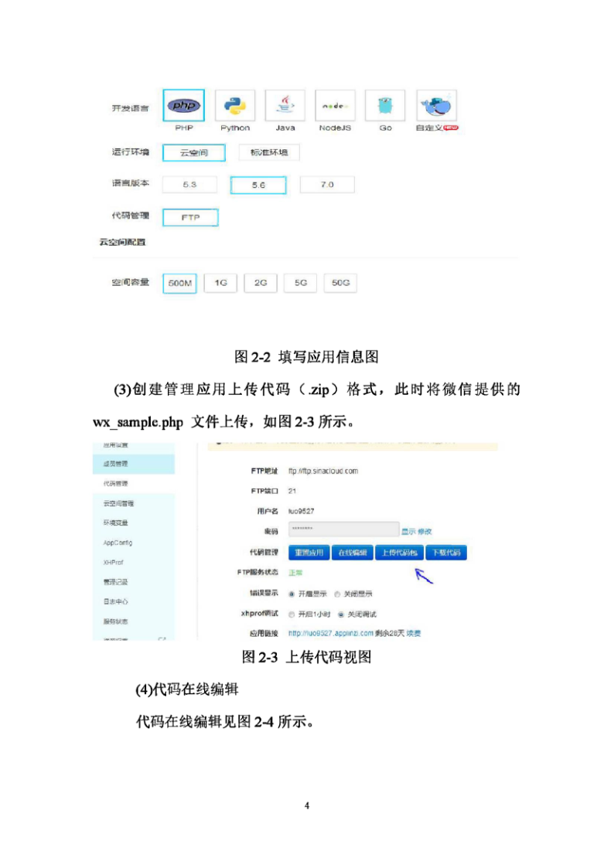614x868 pixels.
Task: Select the 关闭调试 xhprof radio
Action: (341, 614)
